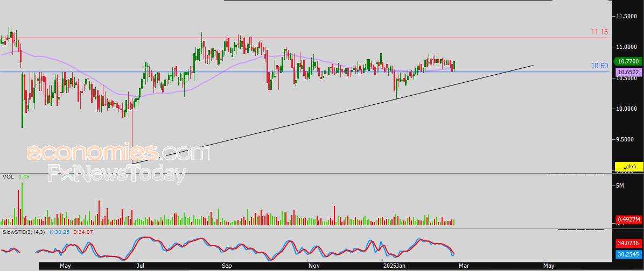Select the red 0.4927M volume tag
This screenshot has width=644, height=271.
click(x=629, y=220)
